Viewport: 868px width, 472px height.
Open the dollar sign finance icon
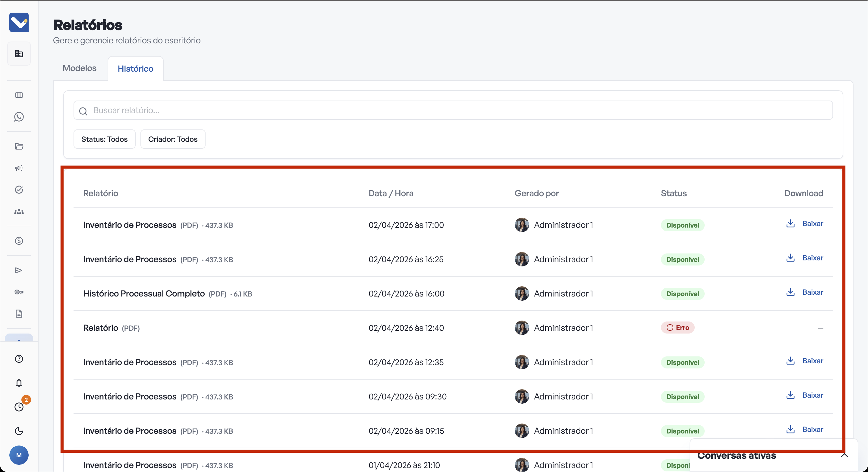[x=19, y=241]
